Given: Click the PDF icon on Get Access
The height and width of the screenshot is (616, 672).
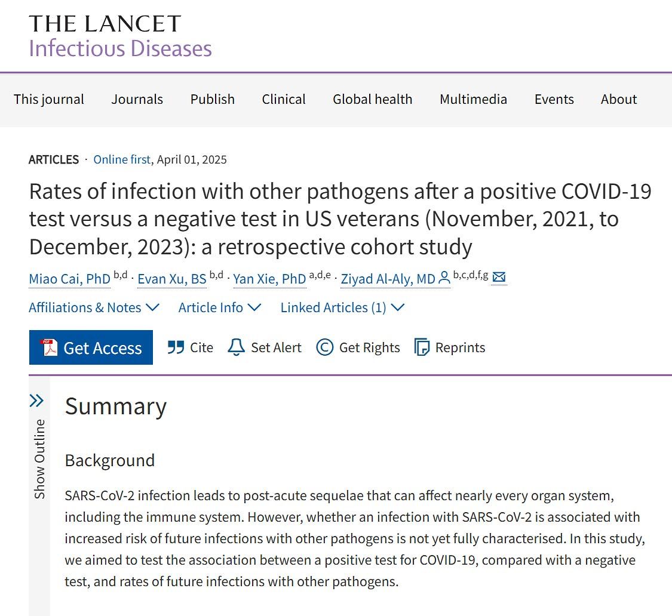Looking at the screenshot, I should click(x=49, y=347).
